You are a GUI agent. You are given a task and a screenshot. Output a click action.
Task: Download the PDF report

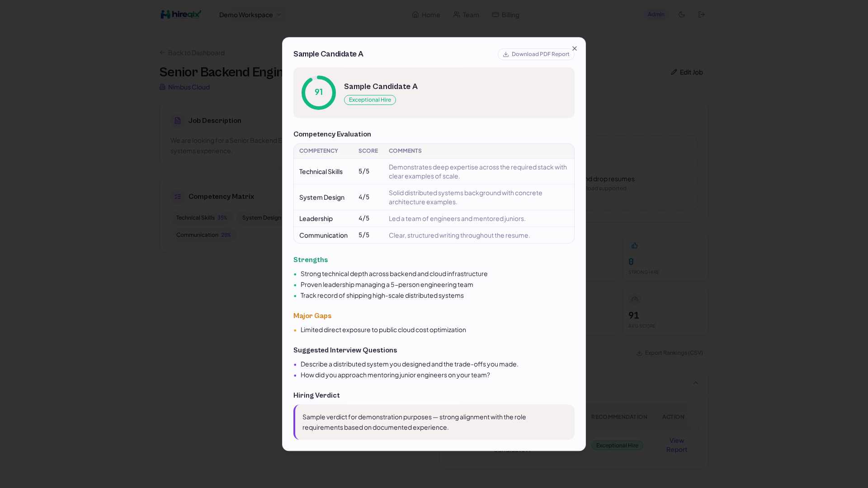536,54
